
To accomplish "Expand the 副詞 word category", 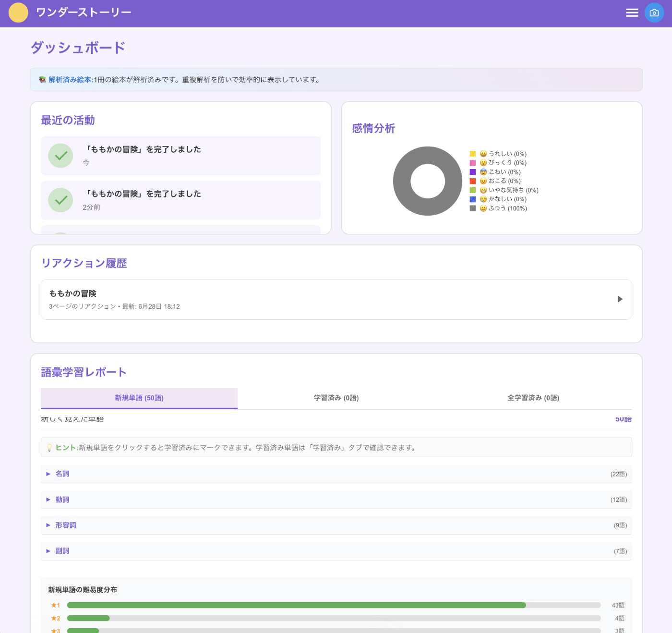I will 336,551.
